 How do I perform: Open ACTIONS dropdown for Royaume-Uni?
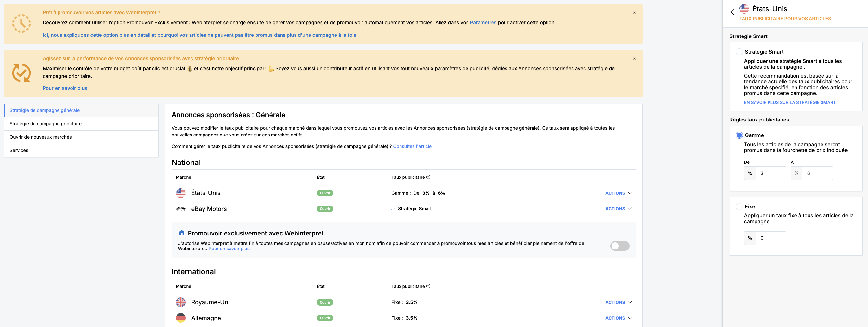618,302
